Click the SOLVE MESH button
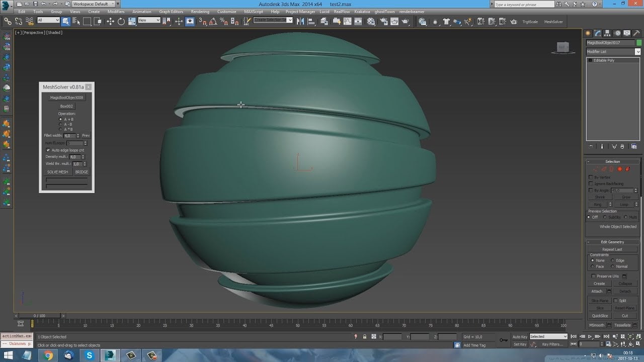This screenshot has height=362, width=644. point(58,172)
